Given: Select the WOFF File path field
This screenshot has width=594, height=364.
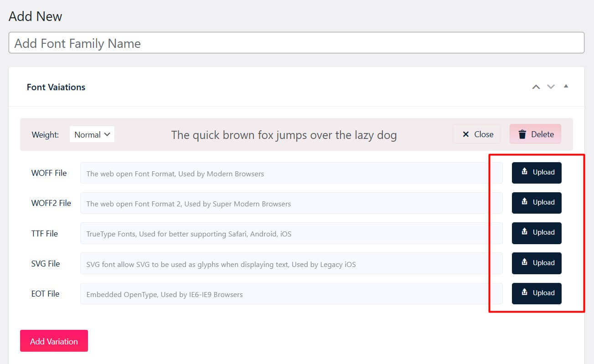Looking at the screenshot, I should point(291,173).
